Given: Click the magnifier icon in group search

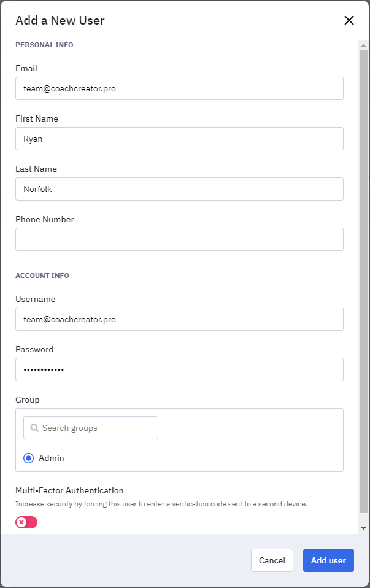Looking at the screenshot, I should (34, 428).
